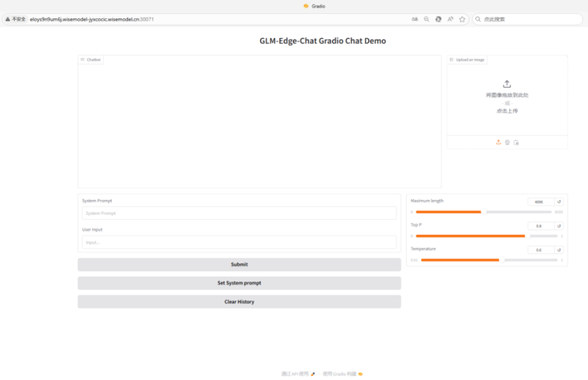Click the User Input text field
The height and width of the screenshot is (380, 588).
239,242
